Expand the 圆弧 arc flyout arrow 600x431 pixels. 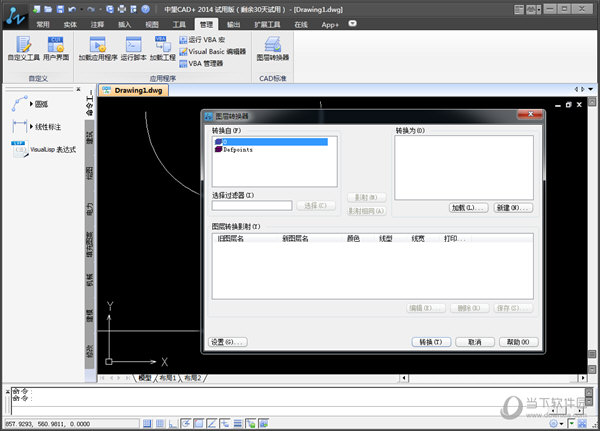click(x=31, y=104)
